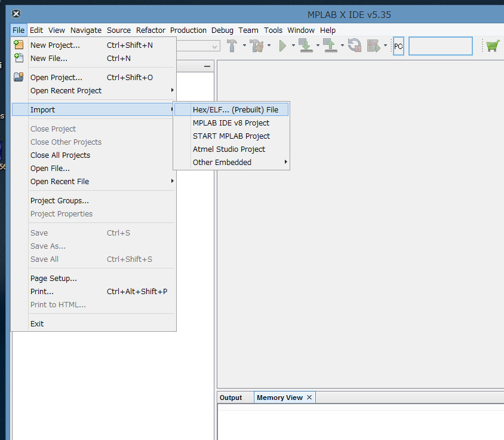Expand Open Recent File submenu
The width and height of the screenshot is (504, 440).
[x=173, y=181]
